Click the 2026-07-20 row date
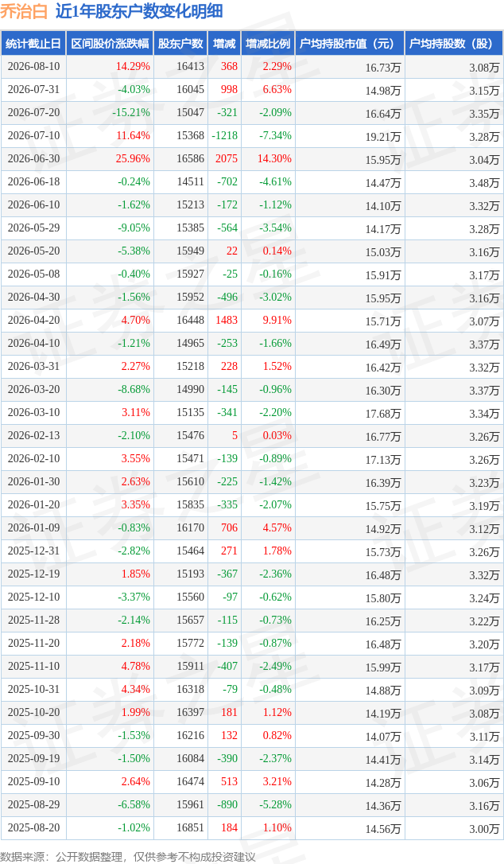 pyautogui.click(x=33, y=112)
